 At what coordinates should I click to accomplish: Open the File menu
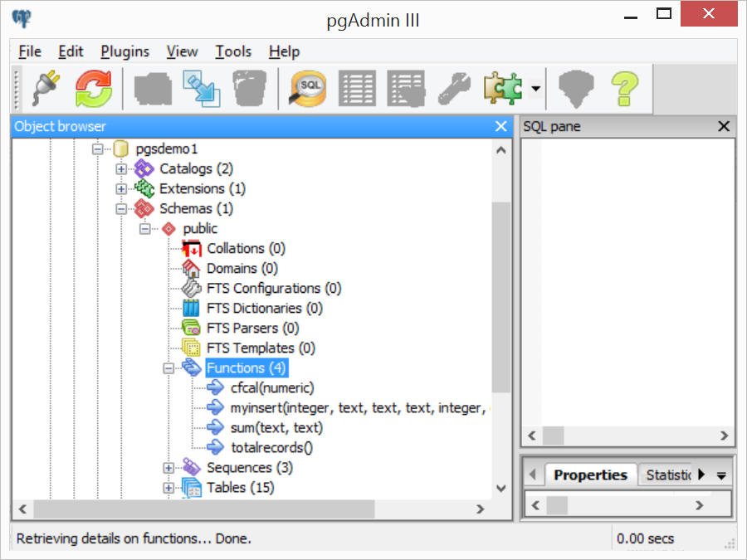pyautogui.click(x=30, y=51)
